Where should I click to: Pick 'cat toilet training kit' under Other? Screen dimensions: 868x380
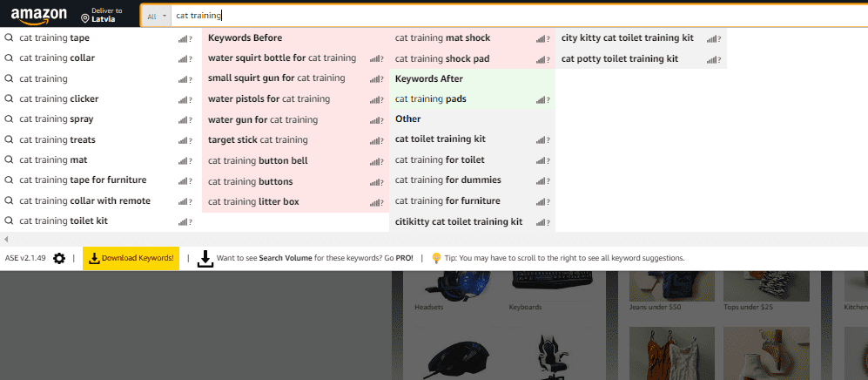click(440, 139)
